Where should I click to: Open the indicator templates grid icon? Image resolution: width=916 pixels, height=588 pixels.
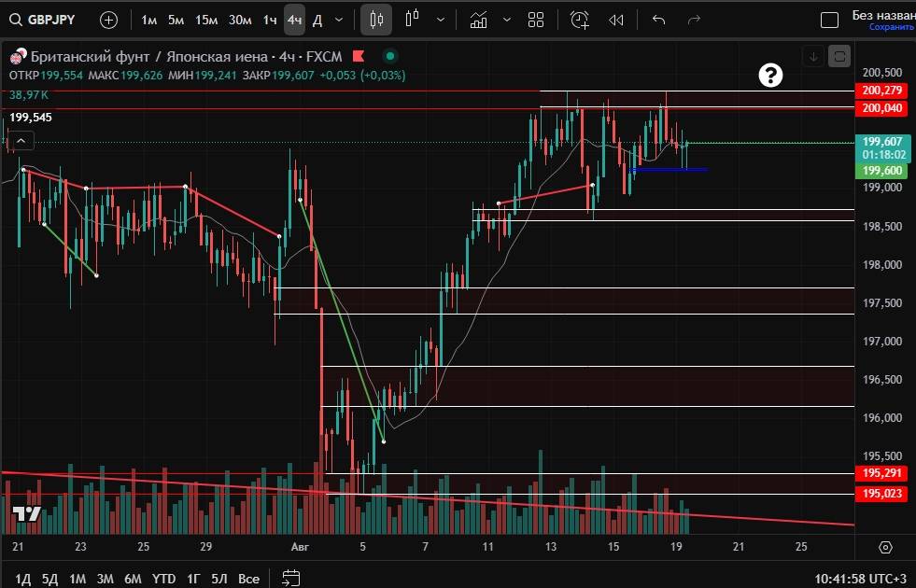pyautogui.click(x=536, y=20)
